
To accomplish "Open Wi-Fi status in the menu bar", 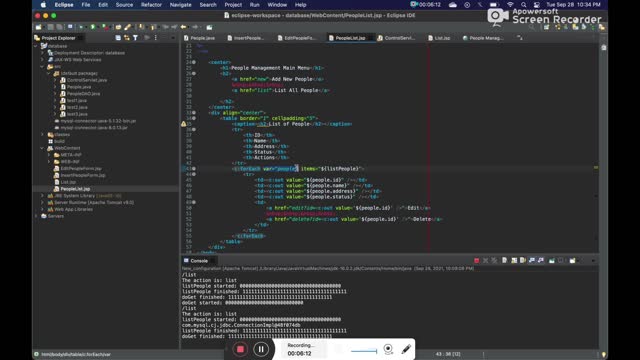I will point(510,5).
